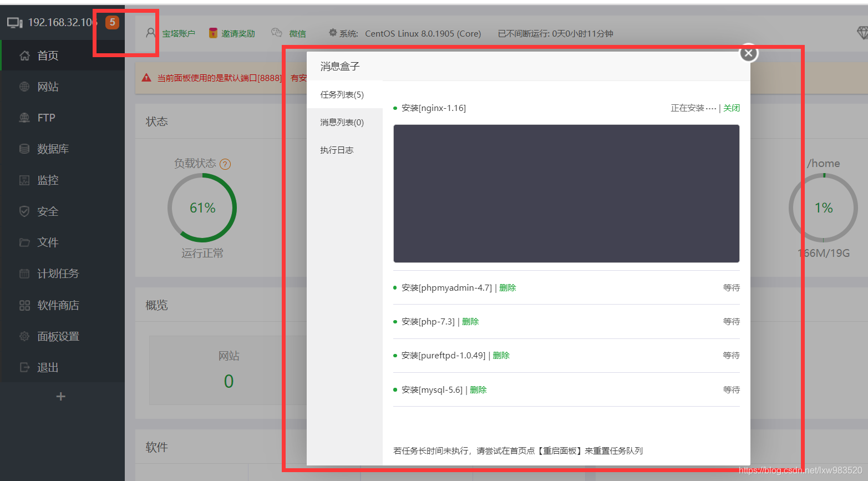Click the globe icon beside 网站
868x481 pixels.
24,87
